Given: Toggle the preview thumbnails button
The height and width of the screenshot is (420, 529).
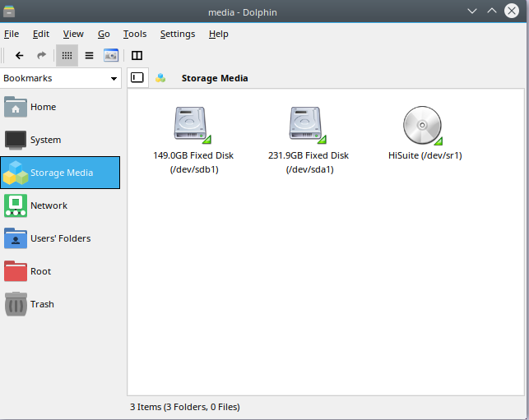Looking at the screenshot, I should (x=111, y=55).
